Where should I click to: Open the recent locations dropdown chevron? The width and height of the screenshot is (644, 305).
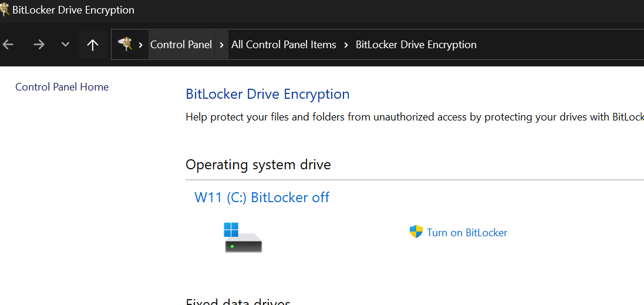click(65, 45)
